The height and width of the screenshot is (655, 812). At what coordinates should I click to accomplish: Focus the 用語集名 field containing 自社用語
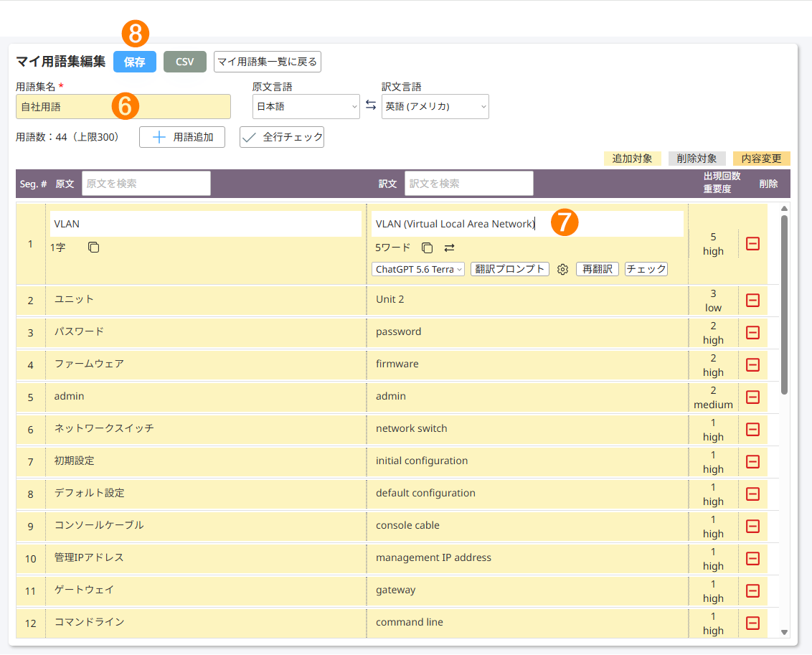click(x=123, y=107)
